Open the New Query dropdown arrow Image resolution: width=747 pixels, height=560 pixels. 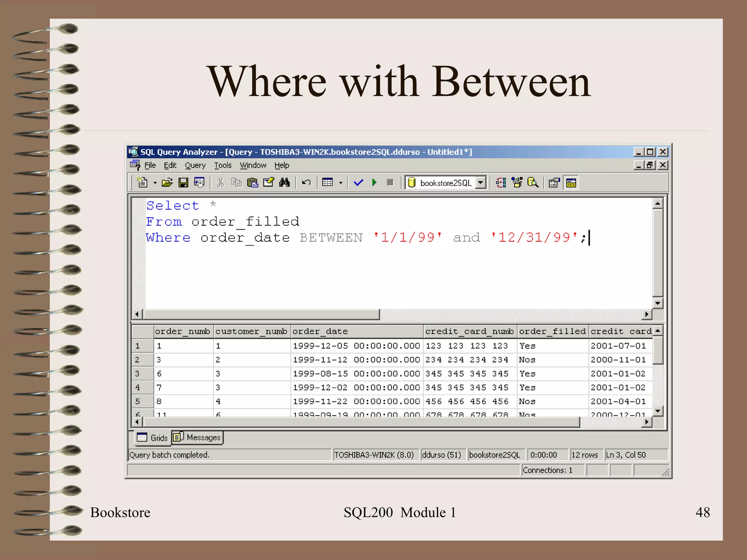tap(155, 183)
